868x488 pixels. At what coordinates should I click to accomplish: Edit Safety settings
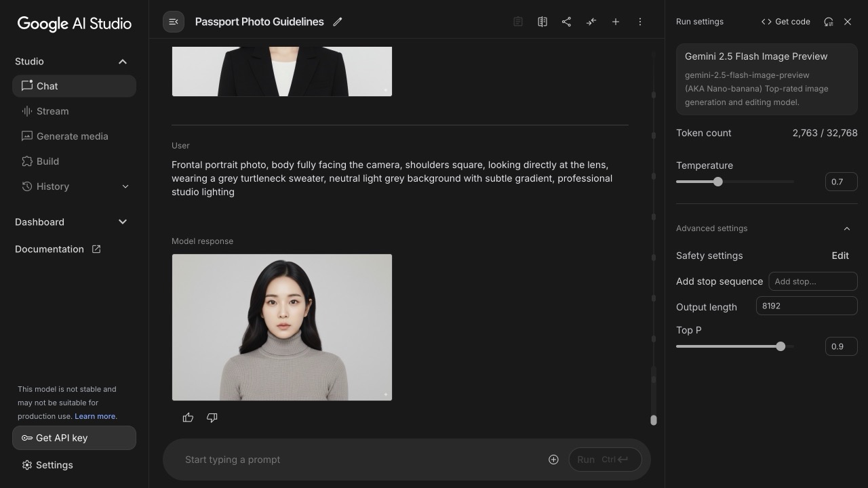coord(840,256)
